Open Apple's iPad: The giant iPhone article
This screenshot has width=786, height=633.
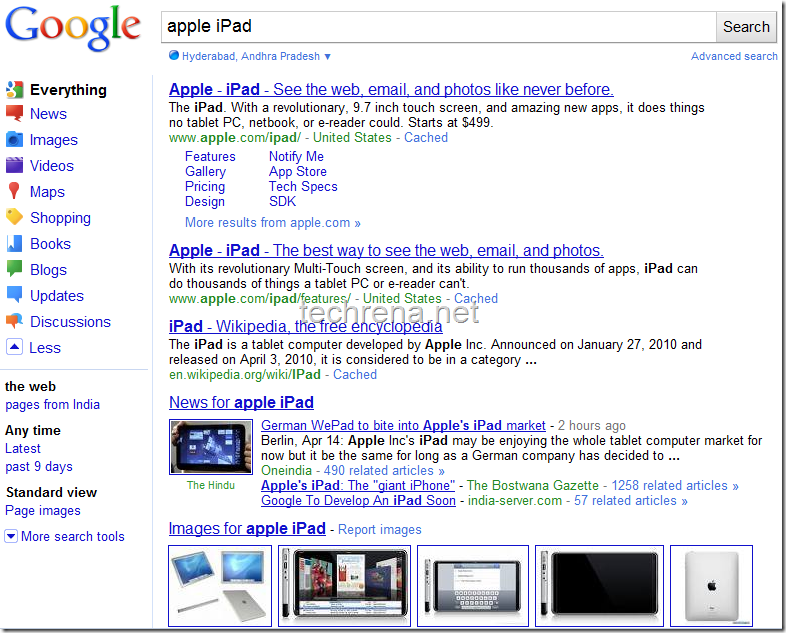pos(358,486)
